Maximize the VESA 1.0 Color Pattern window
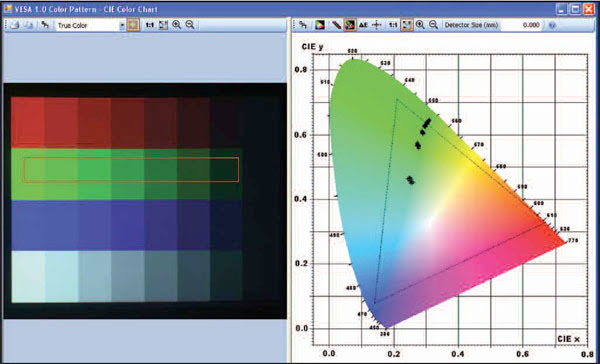 coord(575,9)
